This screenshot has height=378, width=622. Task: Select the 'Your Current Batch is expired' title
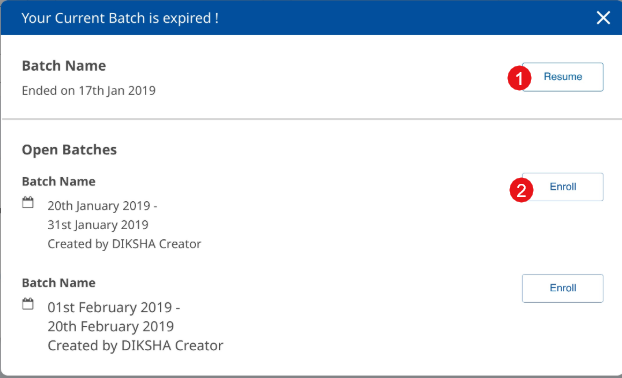click(120, 18)
